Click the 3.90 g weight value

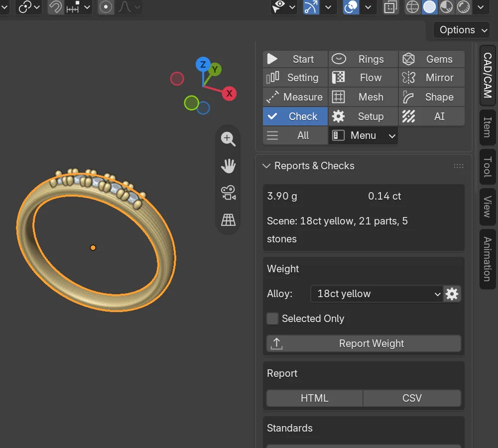click(282, 196)
